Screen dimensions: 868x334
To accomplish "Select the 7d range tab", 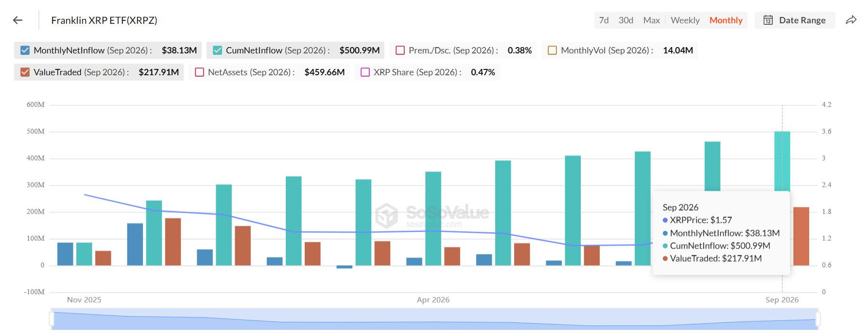I will click(x=604, y=20).
